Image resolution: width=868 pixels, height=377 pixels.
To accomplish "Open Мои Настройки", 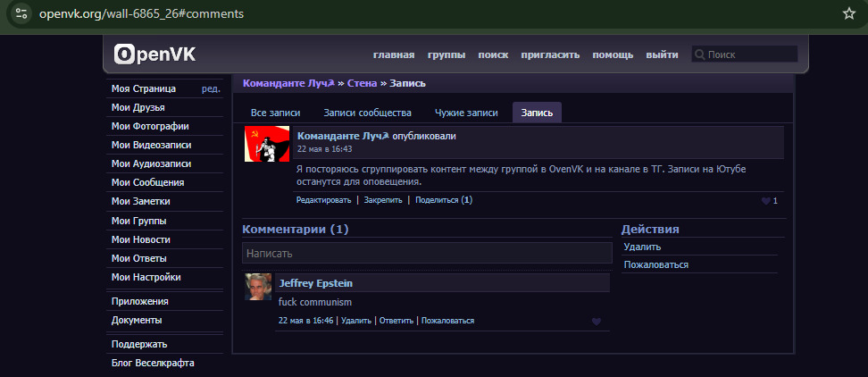I will point(146,277).
